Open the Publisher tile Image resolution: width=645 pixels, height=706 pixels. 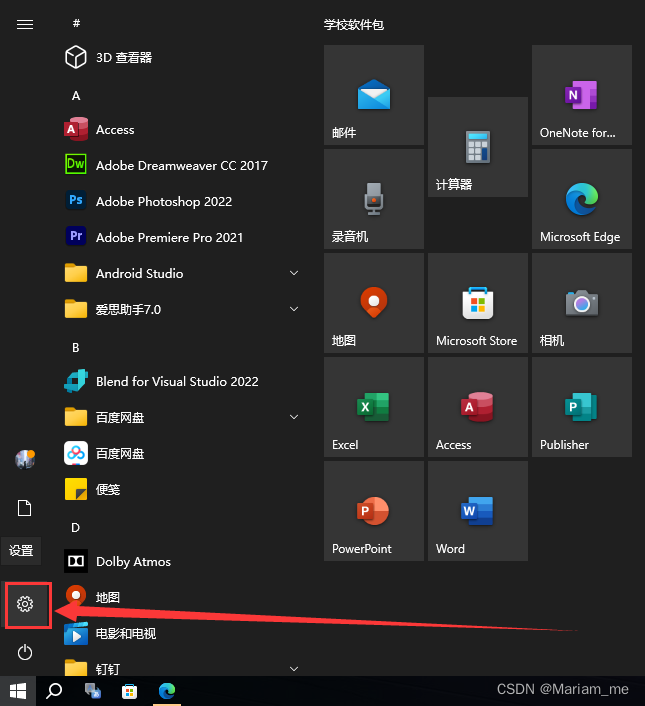tap(582, 407)
